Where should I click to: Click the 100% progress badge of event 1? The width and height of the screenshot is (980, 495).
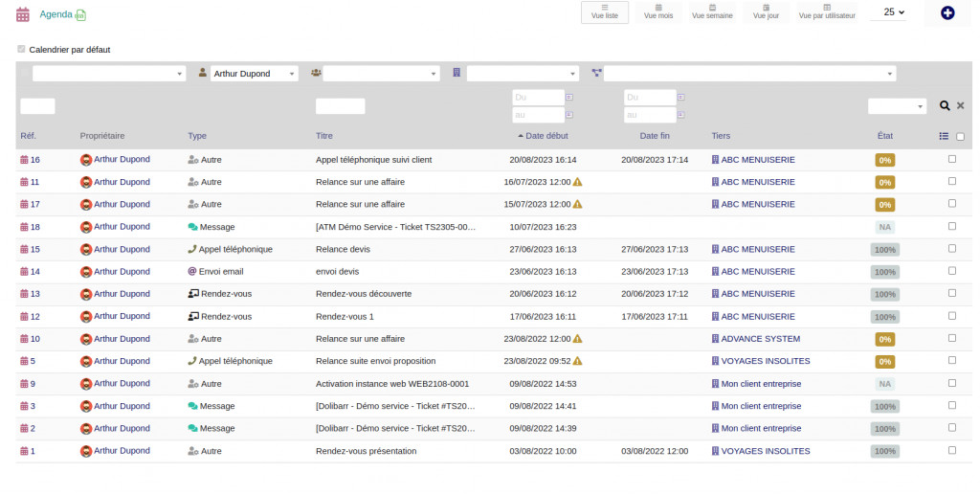click(x=885, y=451)
